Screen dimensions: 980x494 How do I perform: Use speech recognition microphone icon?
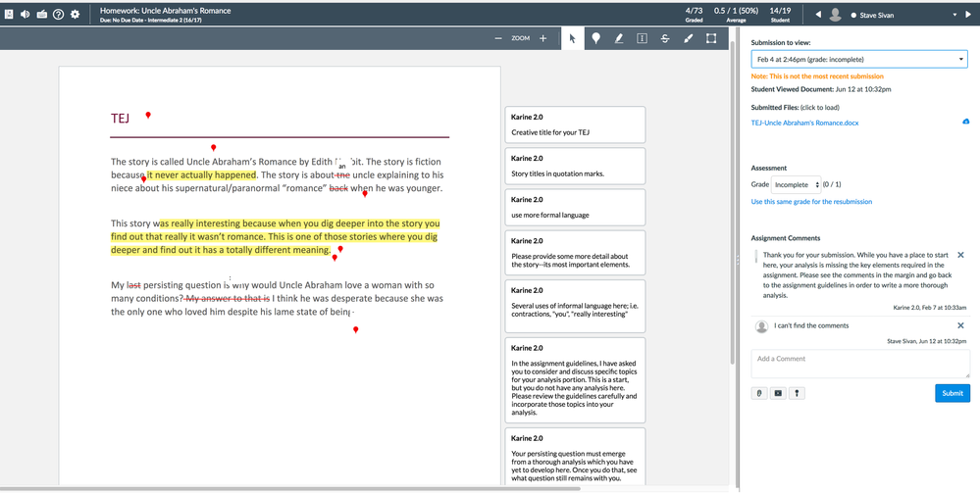pyautogui.click(x=797, y=393)
